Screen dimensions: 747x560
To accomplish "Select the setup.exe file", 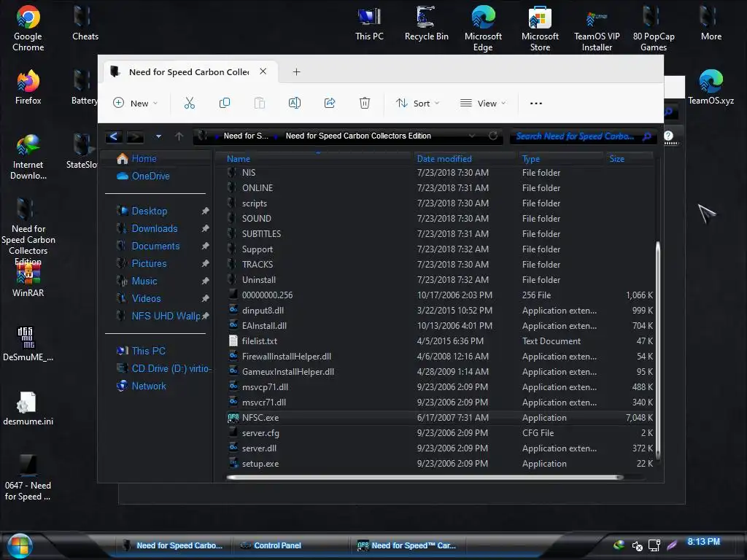I will coord(260,464).
